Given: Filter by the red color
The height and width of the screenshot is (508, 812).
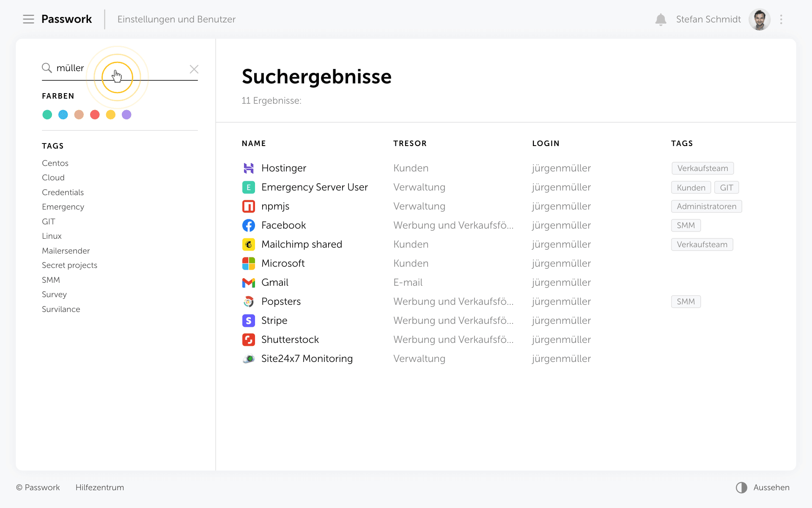Looking at the screenshot, I should [x=95, y=115].
